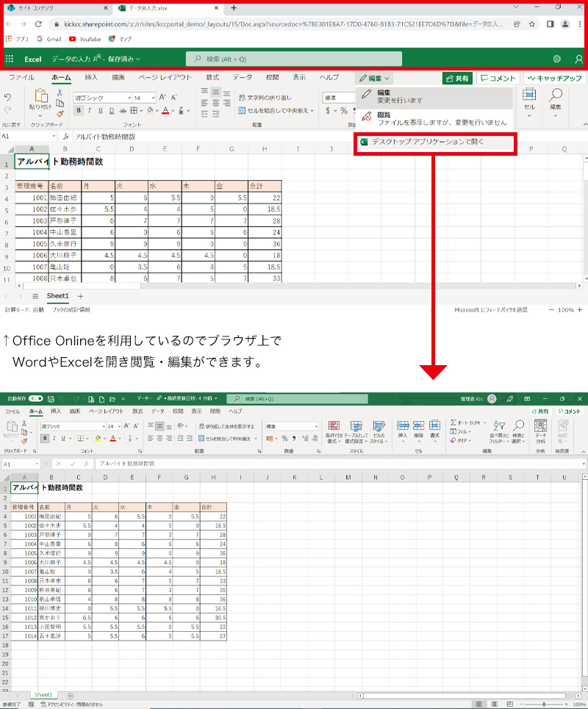Image resolution: width=588 pixels, height=709 pixels.
Task: Open Name Box dropdown in Excel Online
Action: (x=54, y=136)
